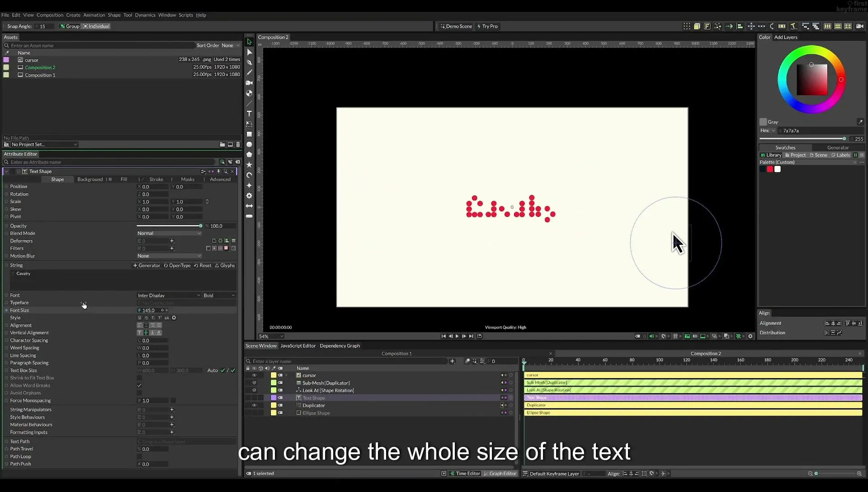Switch to the Stroke tab

click(x=156, y=180)
